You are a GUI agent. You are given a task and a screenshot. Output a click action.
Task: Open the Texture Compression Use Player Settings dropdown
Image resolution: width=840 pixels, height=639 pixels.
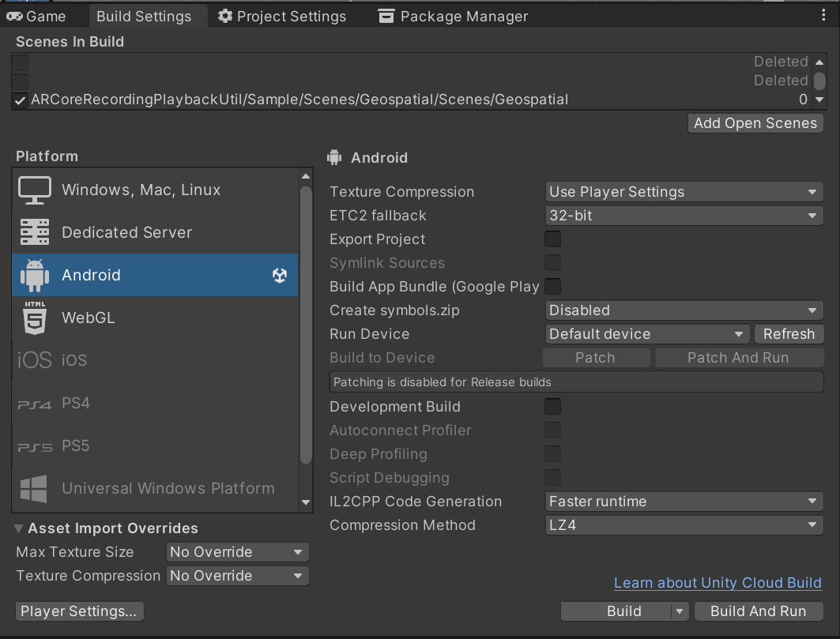[684, 192]
